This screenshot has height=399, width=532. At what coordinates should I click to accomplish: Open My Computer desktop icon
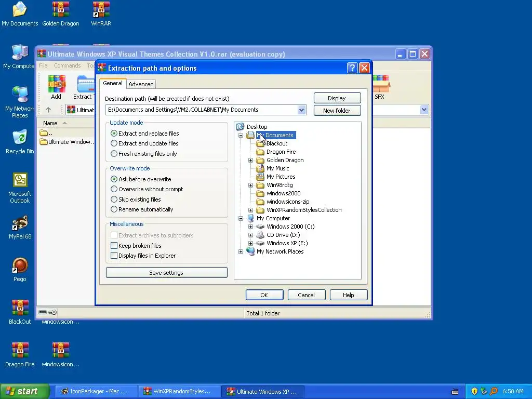tap(19, 56)
